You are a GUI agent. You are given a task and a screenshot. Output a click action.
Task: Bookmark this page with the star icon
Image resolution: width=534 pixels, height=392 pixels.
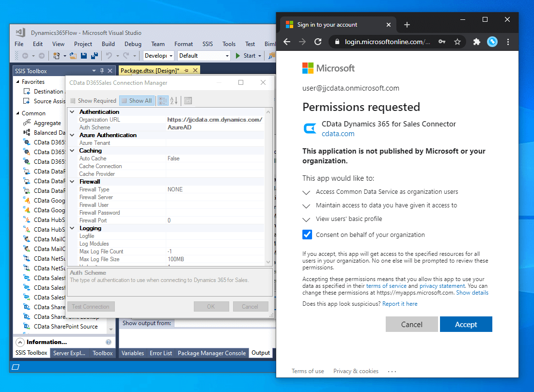[457, 42]
